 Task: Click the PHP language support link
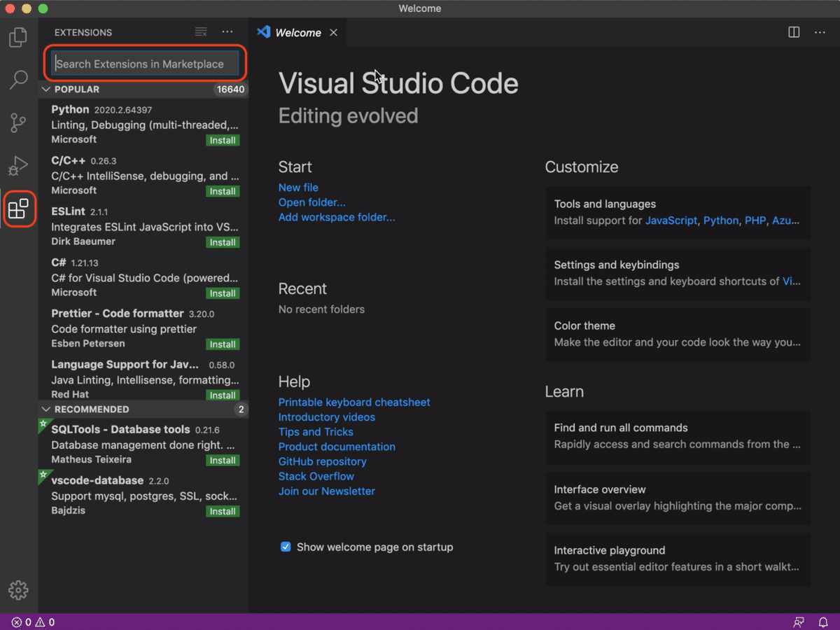pos(755,220)
